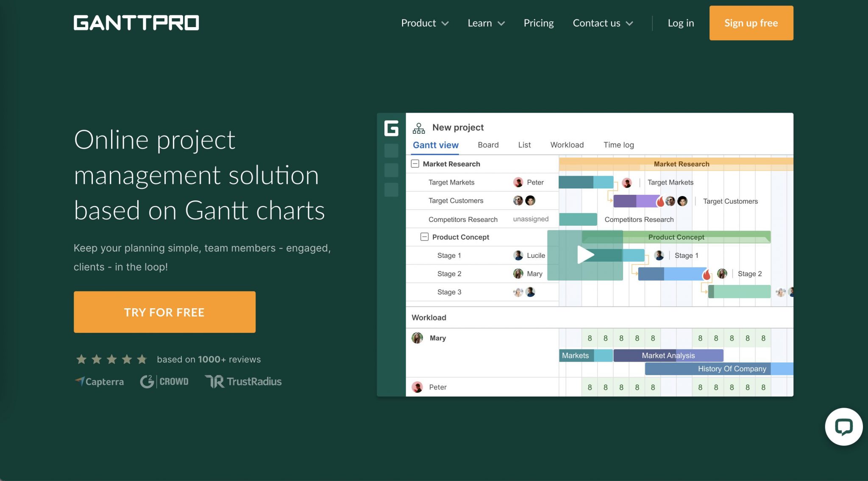Expand the Product menu

pos(425,23)
